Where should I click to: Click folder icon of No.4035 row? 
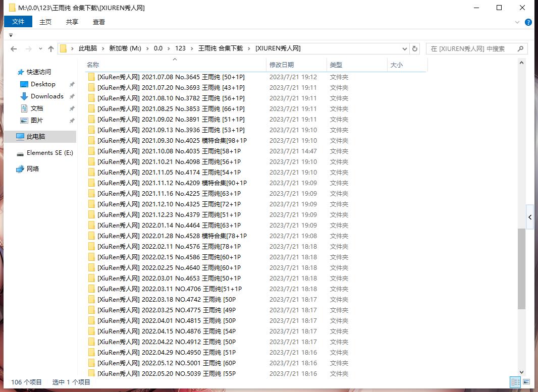coord(91,151)
